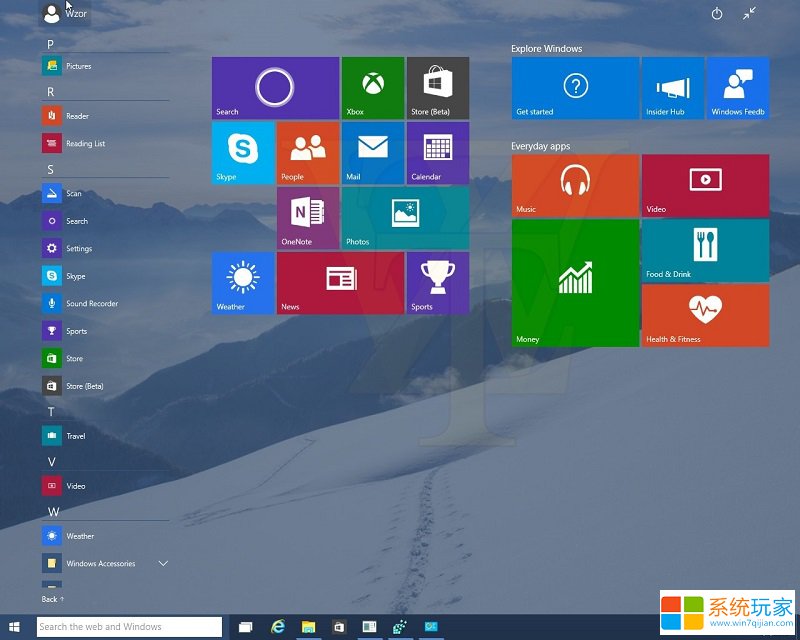Open the Video tile
Viewport: 800px width, 640px height.
tap(706, 186)
